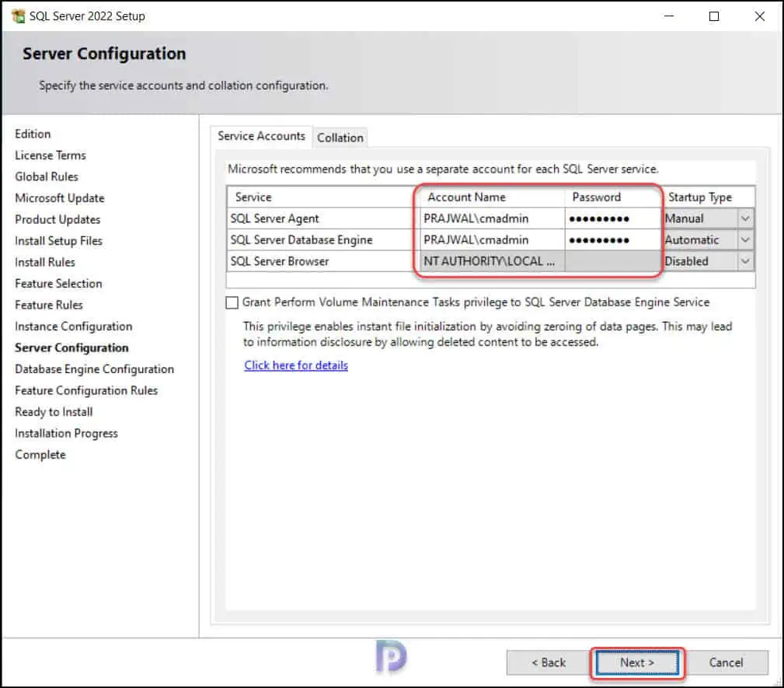Edit Account Name for SQL Server Agent
The image size is (784, 688).
click(x=492, y=218)
